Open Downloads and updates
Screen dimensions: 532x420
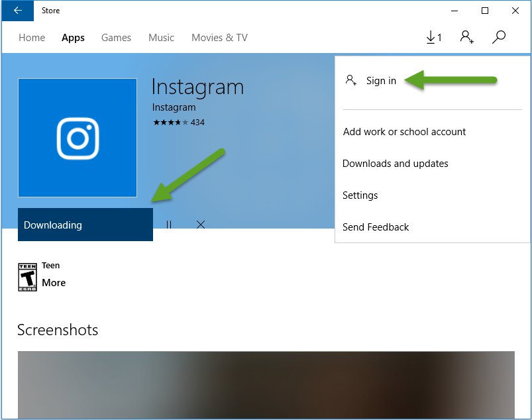396,164
